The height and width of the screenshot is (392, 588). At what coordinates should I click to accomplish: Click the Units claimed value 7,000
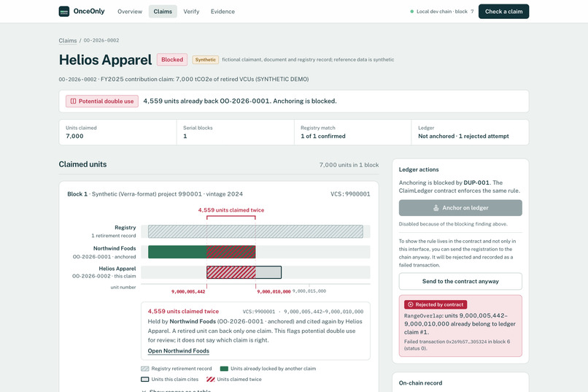[x=74, y=137]
